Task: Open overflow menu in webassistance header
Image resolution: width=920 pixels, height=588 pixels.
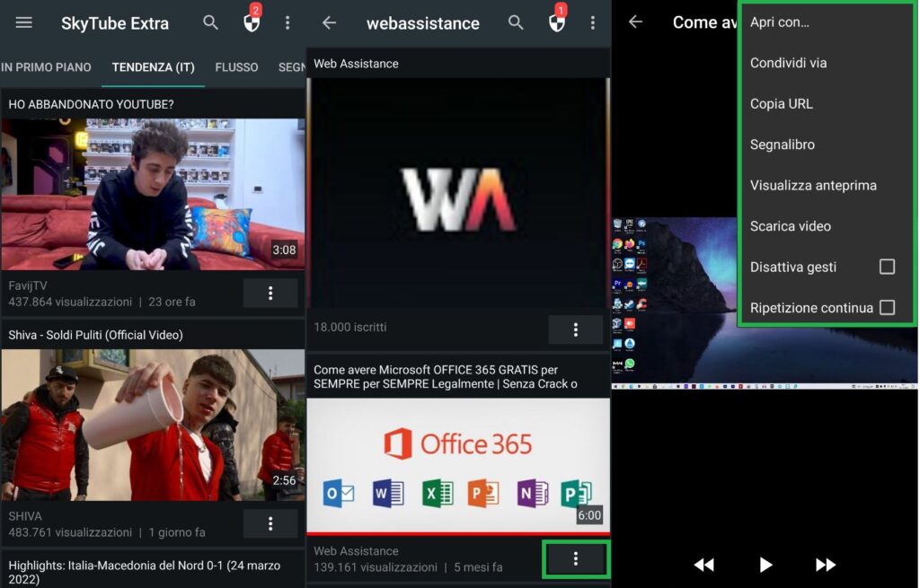Action: tap(593, 22)
